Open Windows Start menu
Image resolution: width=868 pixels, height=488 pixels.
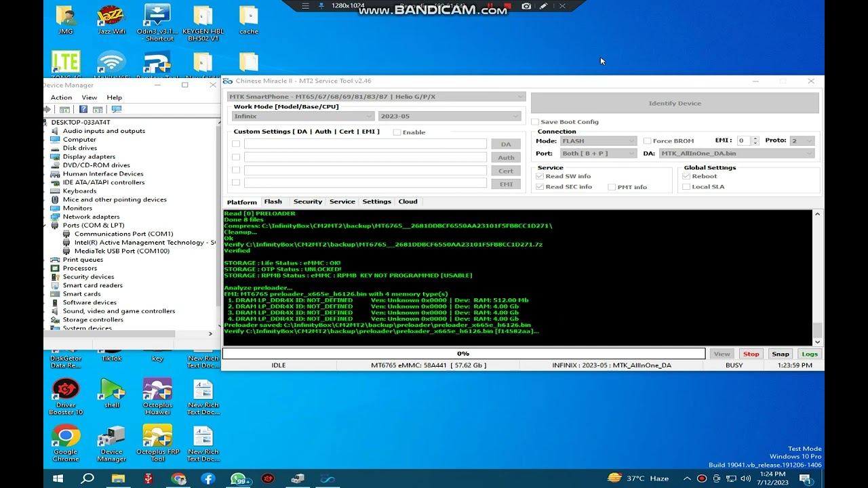pyautogui.click(x=58, y=479)
